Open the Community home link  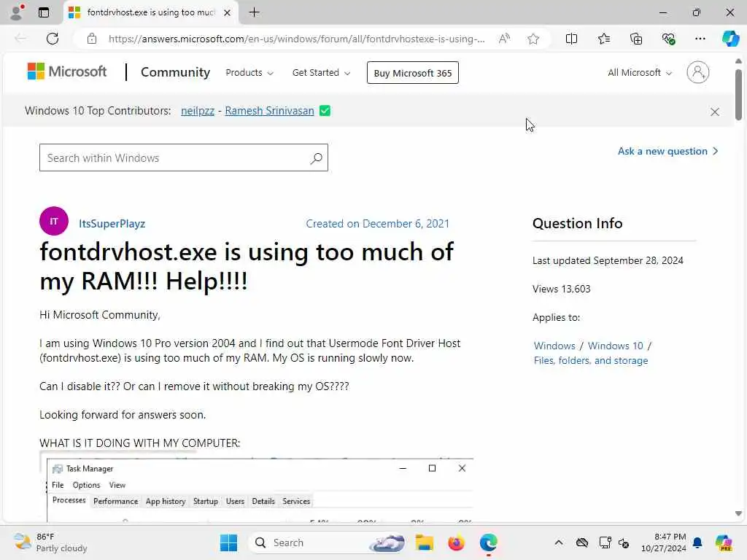click(175, 72)
